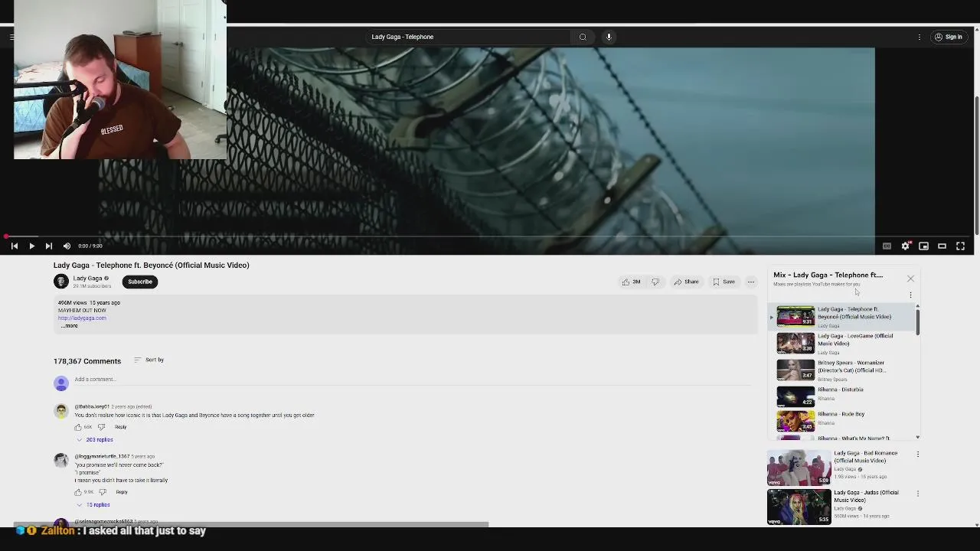The image size is (980, 551).
Task: Open options for the Bad Romance video
Action: pos(918,454)
